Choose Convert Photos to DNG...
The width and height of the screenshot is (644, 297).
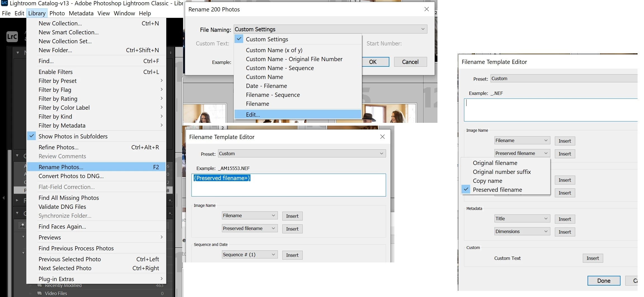96,176
